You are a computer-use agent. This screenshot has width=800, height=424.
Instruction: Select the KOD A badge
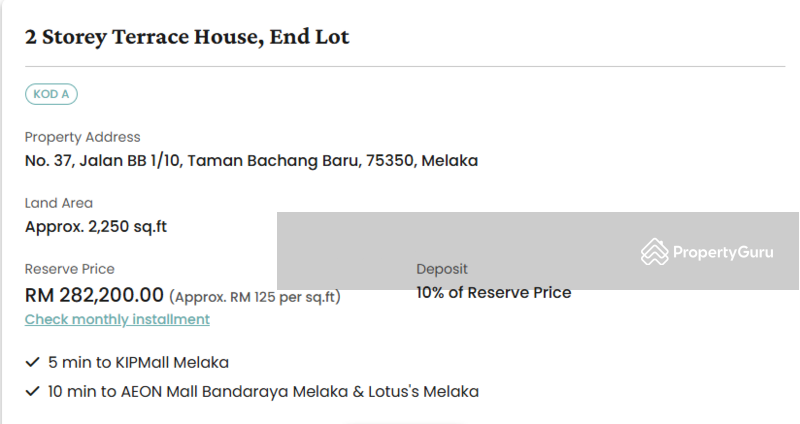pyautogui.click(x=51, y=94)
